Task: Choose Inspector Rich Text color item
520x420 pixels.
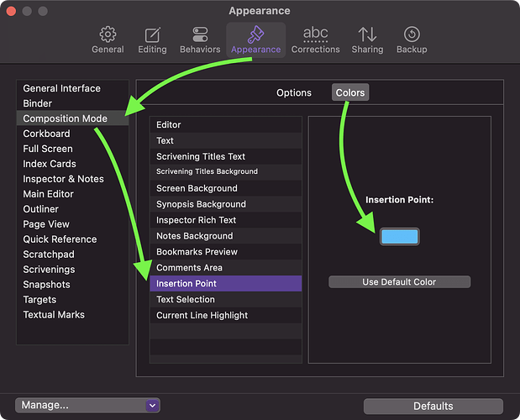Action: [x=226, y=220]
